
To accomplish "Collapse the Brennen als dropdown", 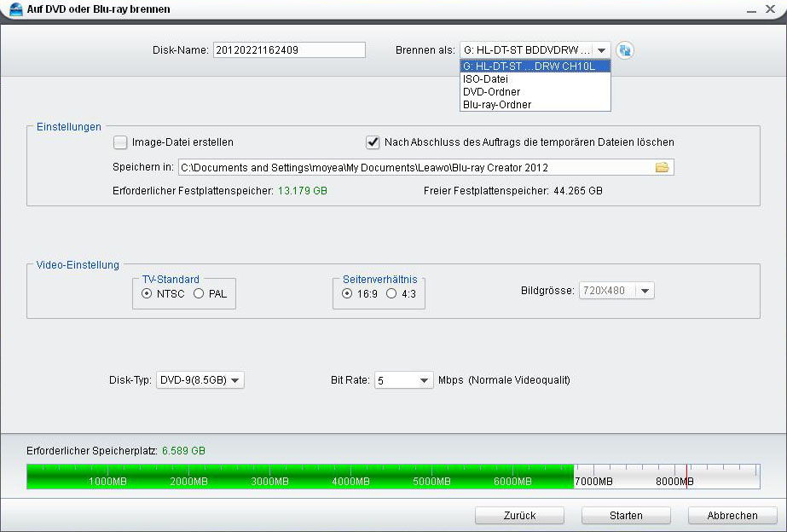I will click(x=601, y=50).
